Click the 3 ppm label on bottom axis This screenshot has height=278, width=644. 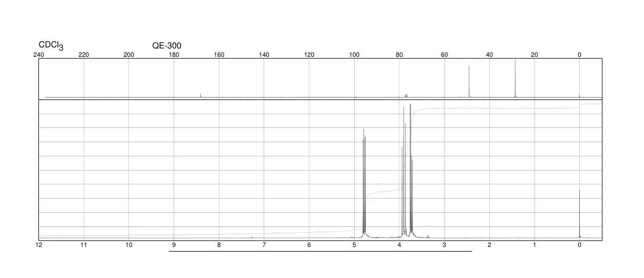click(444, 245)
